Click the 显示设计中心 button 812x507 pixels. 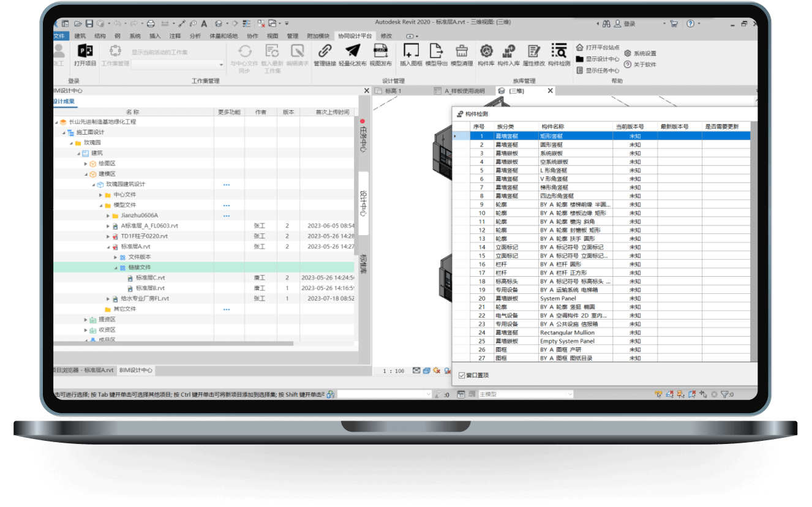click(598, 59)
